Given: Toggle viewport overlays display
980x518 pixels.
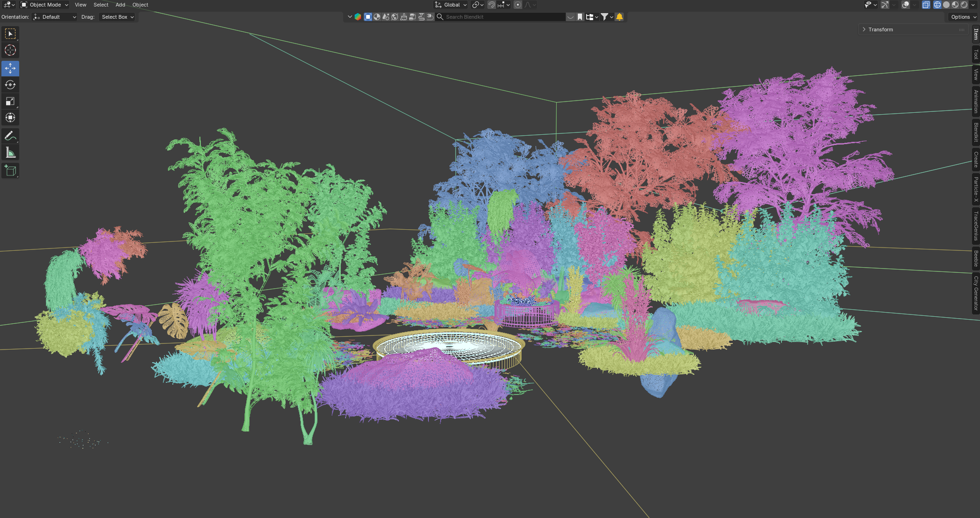Looking at the screenshot, I should 906,5.
